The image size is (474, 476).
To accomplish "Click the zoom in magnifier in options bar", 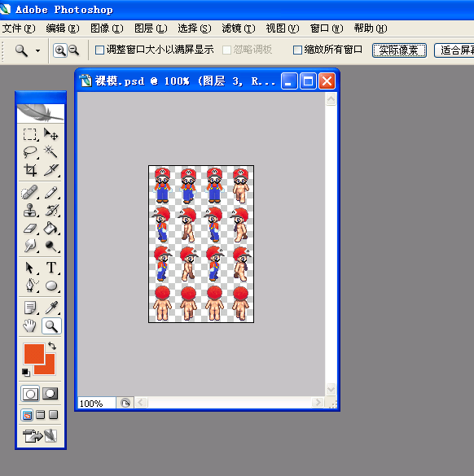I will tap(60, 50).
